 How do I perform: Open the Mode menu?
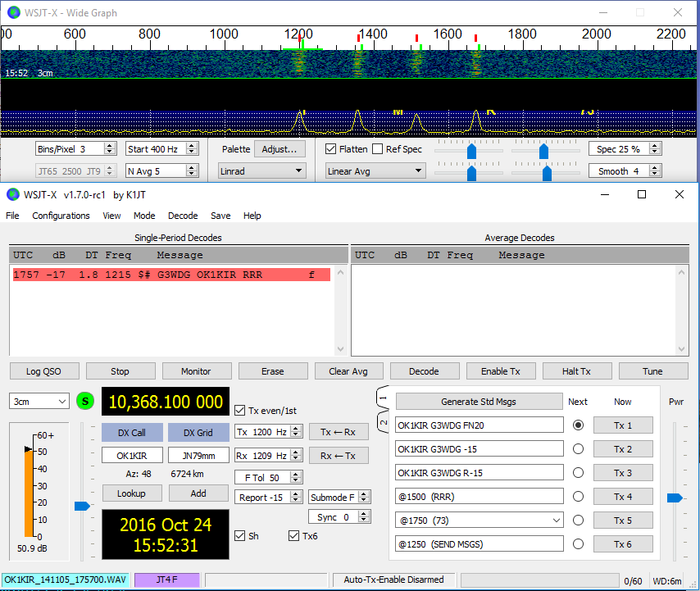pyautogui.click(x=144, y=216)
